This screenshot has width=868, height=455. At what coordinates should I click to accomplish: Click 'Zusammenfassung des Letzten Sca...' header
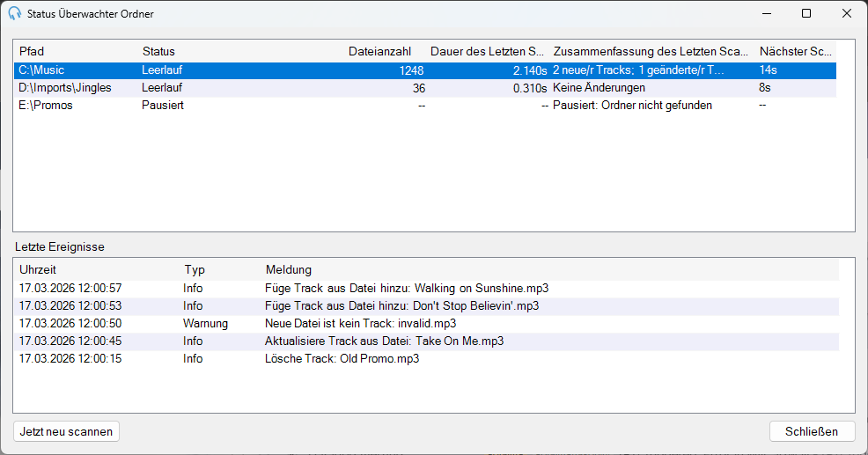coord(652,51)
